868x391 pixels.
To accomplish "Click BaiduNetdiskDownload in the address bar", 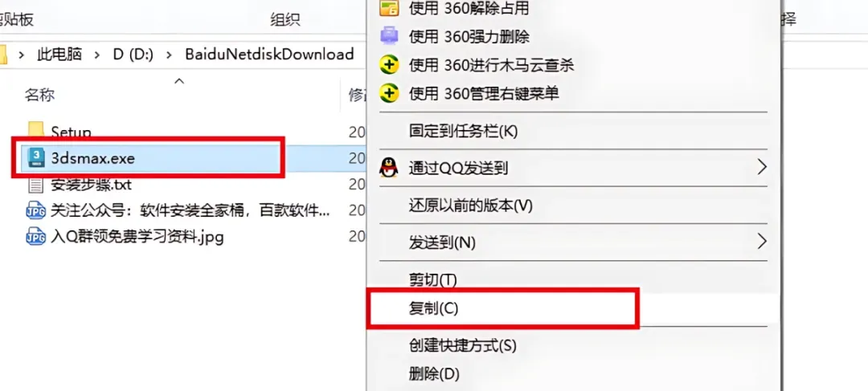I will click(269, 55).
